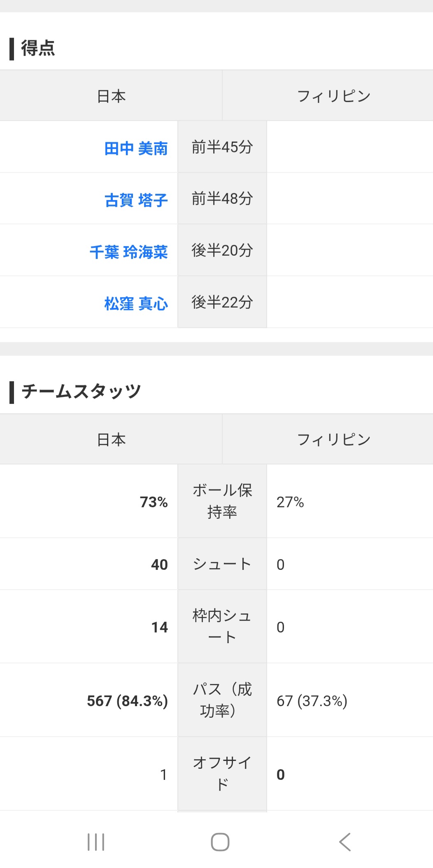Open player link 田中 美南
This screenshot has height=868, width=433.
pos(136,148)
